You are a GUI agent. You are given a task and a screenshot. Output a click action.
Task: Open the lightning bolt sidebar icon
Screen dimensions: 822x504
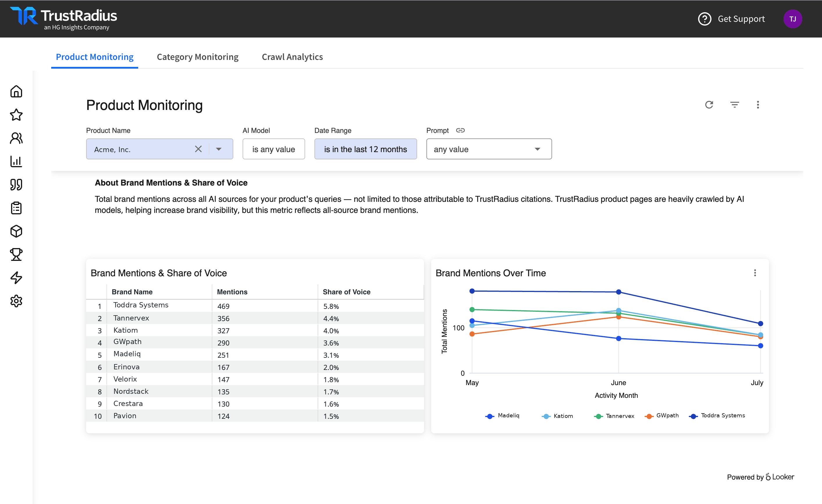(x=16, y=277)
